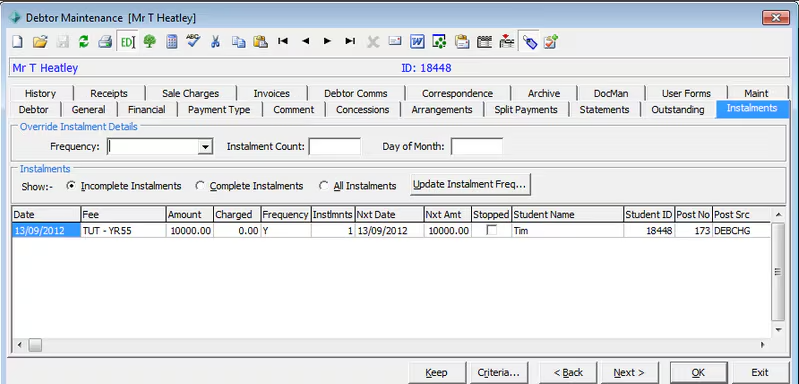Open the Archive tab
This screenshot has height=384, width=799.
click(544, 93)
